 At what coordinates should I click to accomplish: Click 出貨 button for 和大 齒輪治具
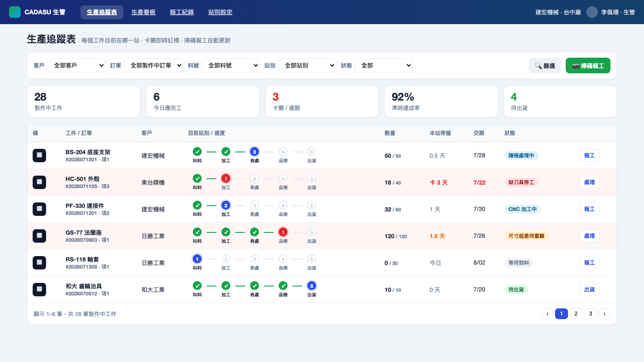click(x=589, y=289)
